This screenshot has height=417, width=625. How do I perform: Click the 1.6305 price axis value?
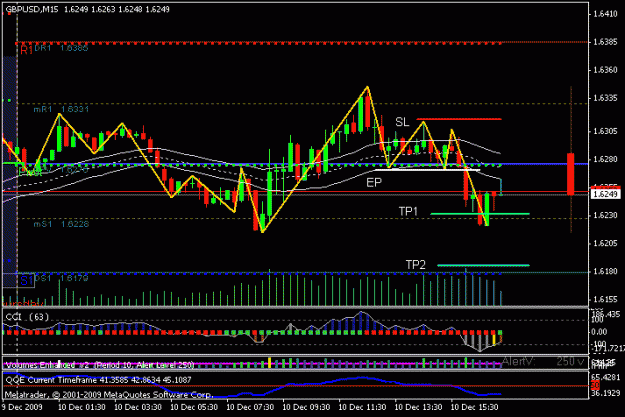pyautogui.click(x=605, y=131)
